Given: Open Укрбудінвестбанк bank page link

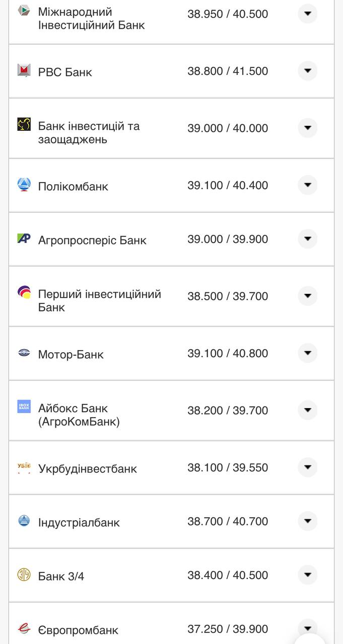Looking at the screenshot, I should pos(87,467).
